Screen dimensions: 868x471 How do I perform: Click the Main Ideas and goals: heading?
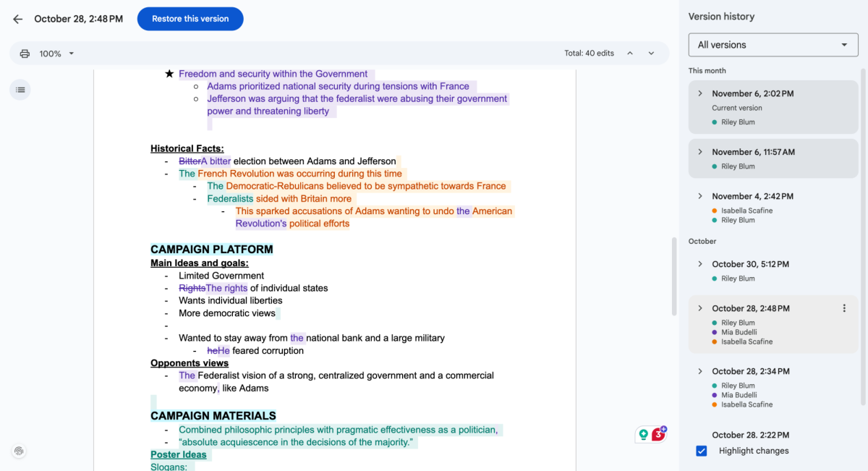pos(200,263)
